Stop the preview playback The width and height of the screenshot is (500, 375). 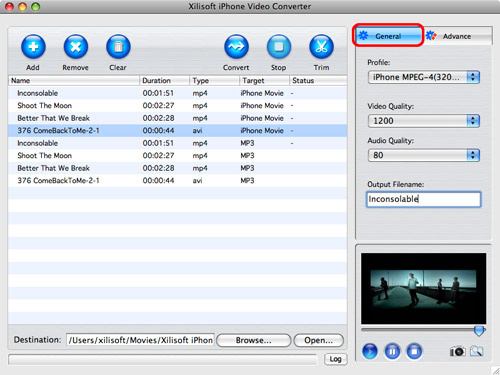pos(414,351)
